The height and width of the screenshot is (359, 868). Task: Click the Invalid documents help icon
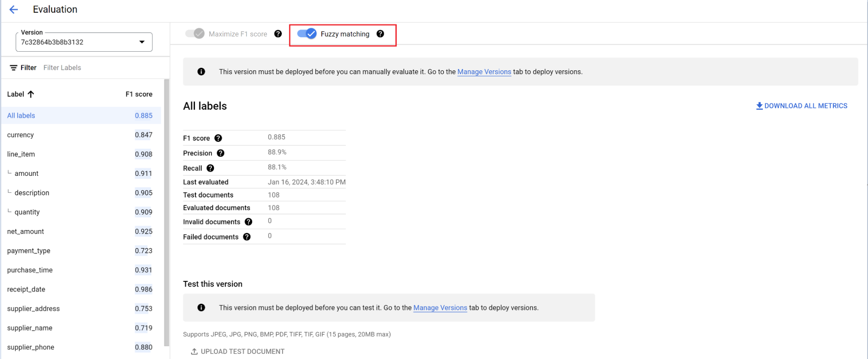pos(248,222)
